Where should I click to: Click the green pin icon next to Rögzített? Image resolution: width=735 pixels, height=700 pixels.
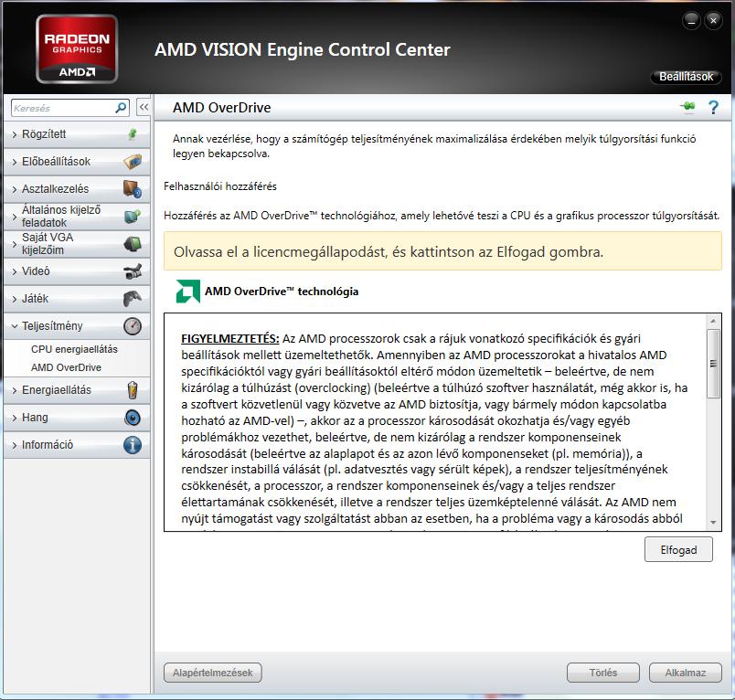point(133,134)
